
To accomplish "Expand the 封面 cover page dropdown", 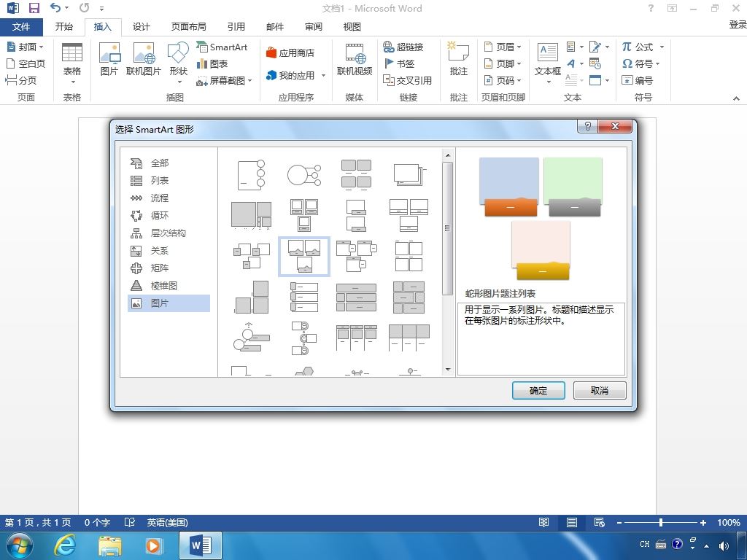I will pos(41,47).
